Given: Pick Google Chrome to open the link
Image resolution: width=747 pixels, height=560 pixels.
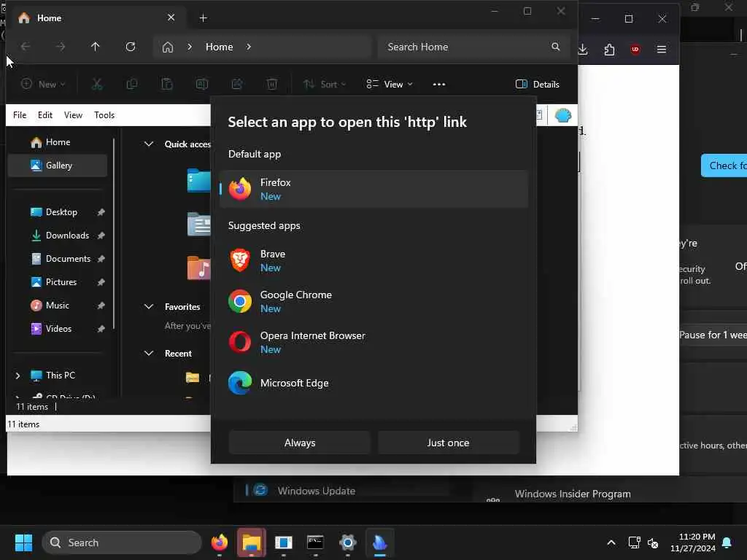Looking at the screenshot, I should (x=373, y=301).
